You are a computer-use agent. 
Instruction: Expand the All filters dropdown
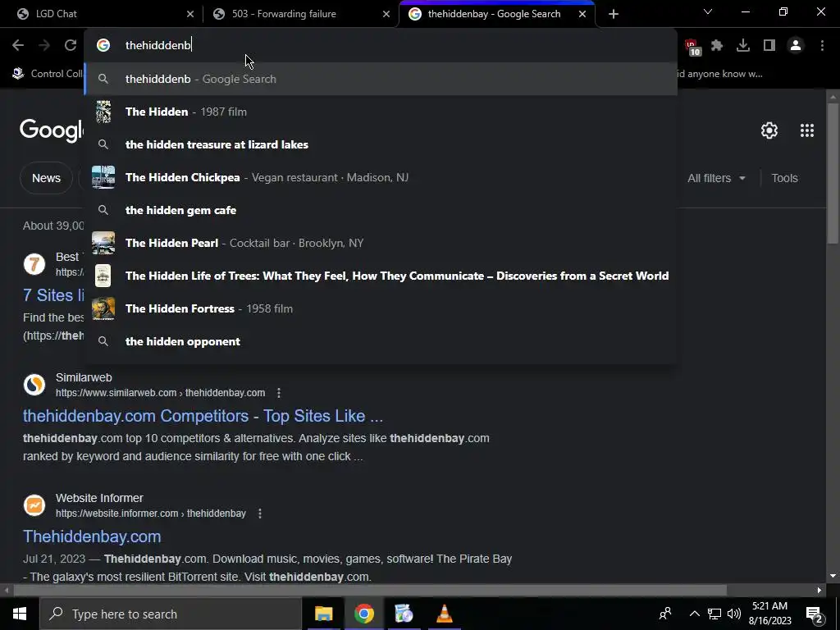click(716, 178)
